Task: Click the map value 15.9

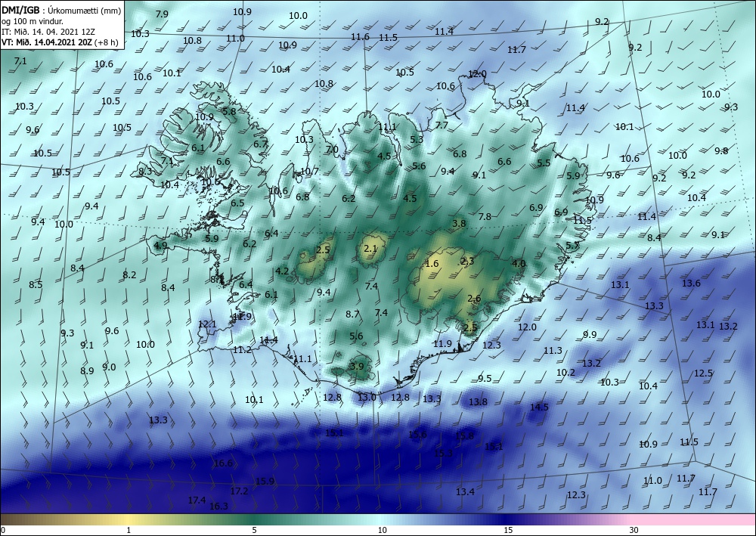Action: tap(265, 481)
